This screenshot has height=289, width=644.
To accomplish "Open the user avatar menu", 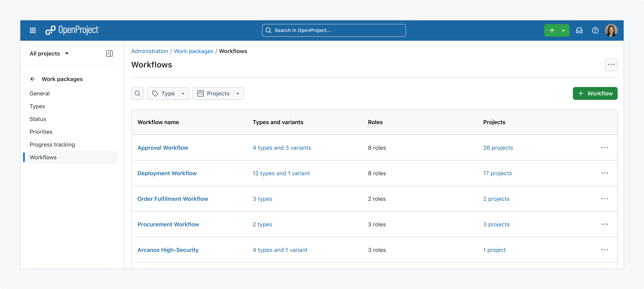I will [611, 30].
